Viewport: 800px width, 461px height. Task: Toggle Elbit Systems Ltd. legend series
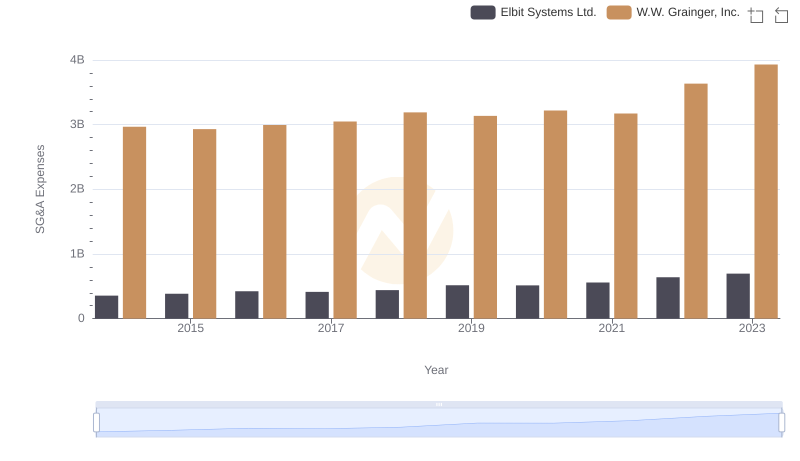(533, 12)
